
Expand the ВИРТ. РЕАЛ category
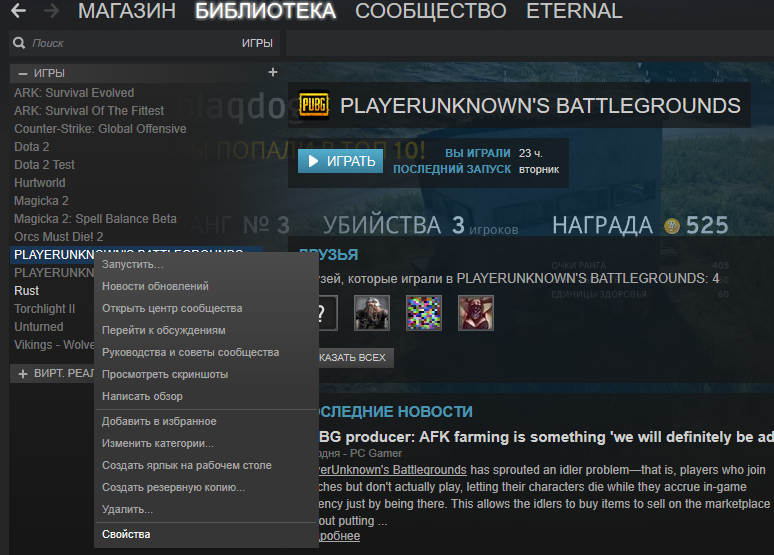[23, 374]
